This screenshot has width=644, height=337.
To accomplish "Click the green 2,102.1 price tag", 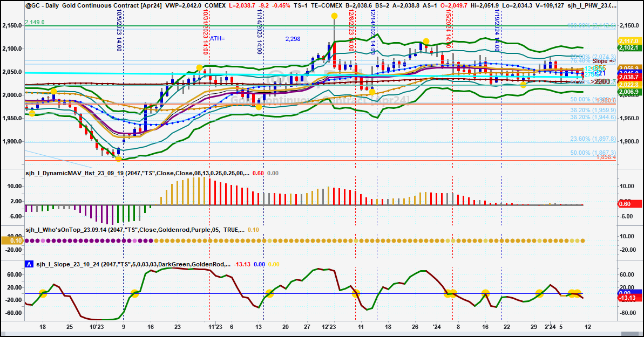I will coord(630,47).
